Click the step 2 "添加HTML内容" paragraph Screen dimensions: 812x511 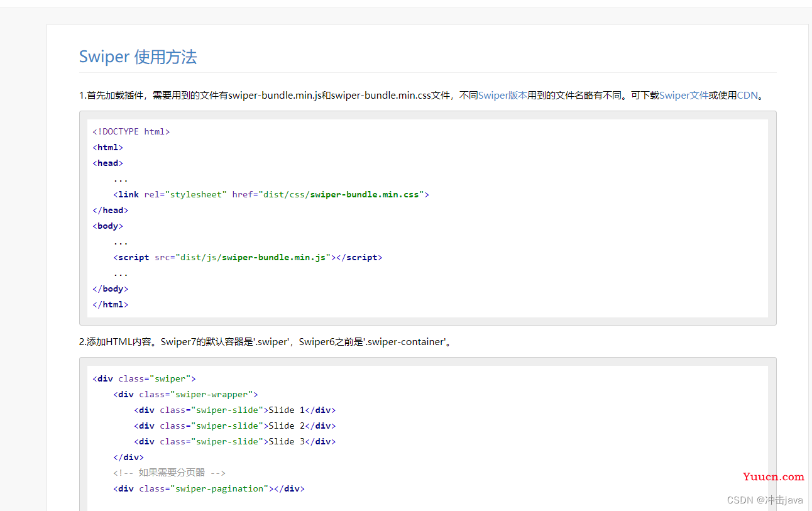[266, 342]
